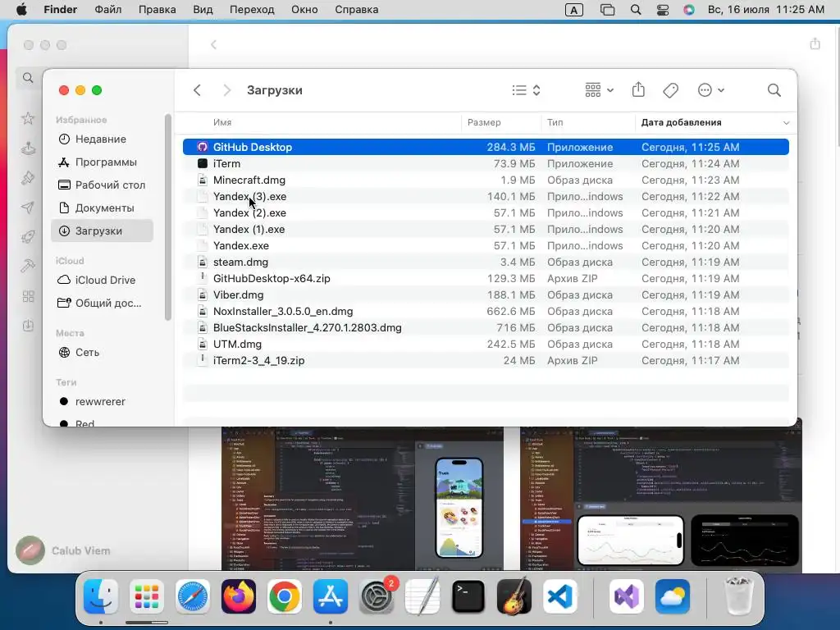Open Документы in the sidebar
The image size is (840, 630).
click(102, 208)
